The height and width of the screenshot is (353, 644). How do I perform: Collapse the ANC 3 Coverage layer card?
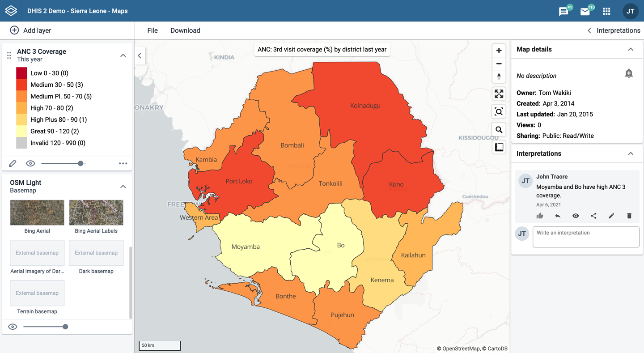[x=123, y=55]
